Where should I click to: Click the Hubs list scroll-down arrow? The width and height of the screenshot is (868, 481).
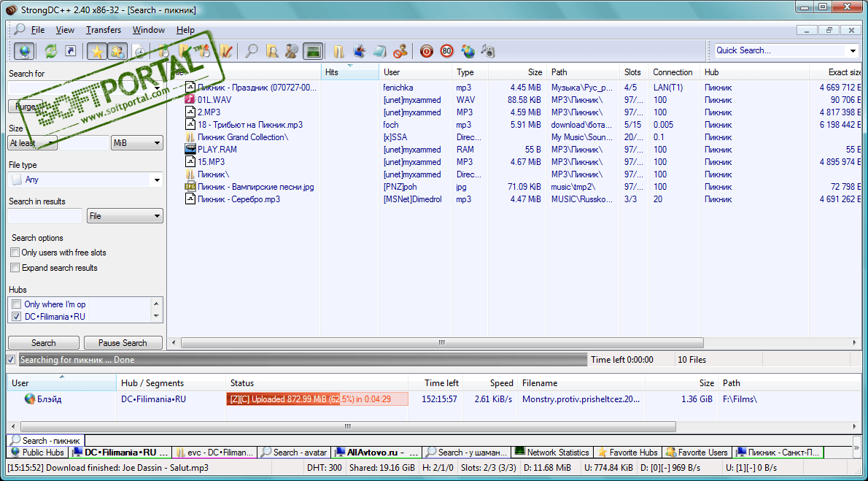click(158, 317)
